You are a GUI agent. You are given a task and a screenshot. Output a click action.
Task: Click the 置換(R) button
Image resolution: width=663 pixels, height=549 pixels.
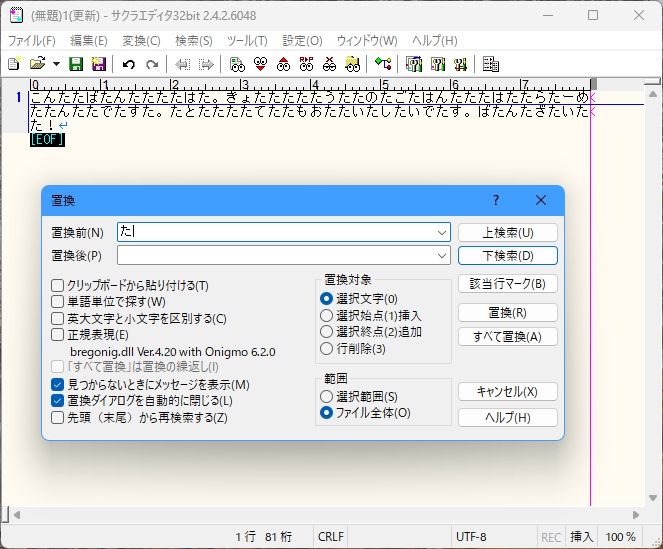coord(508,313)
